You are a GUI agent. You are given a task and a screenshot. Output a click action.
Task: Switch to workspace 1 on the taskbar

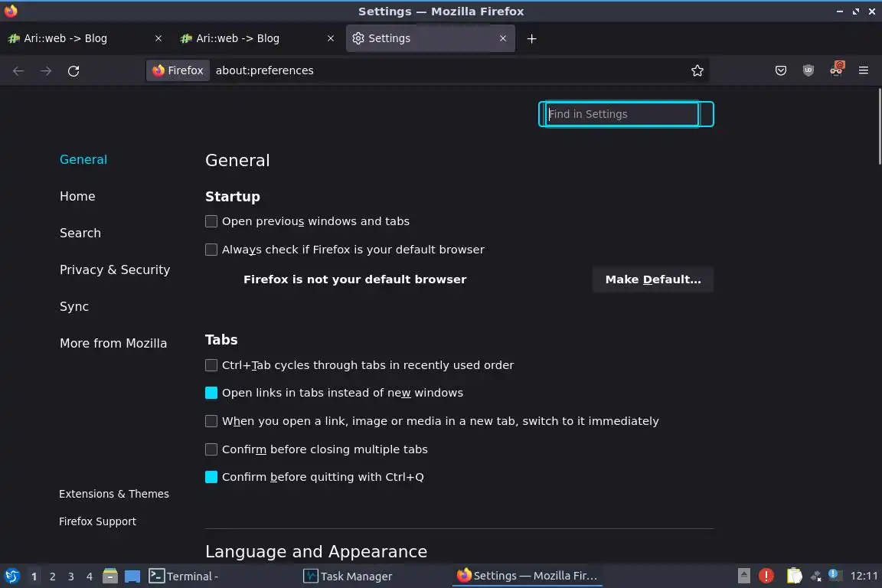click(34, 577)
